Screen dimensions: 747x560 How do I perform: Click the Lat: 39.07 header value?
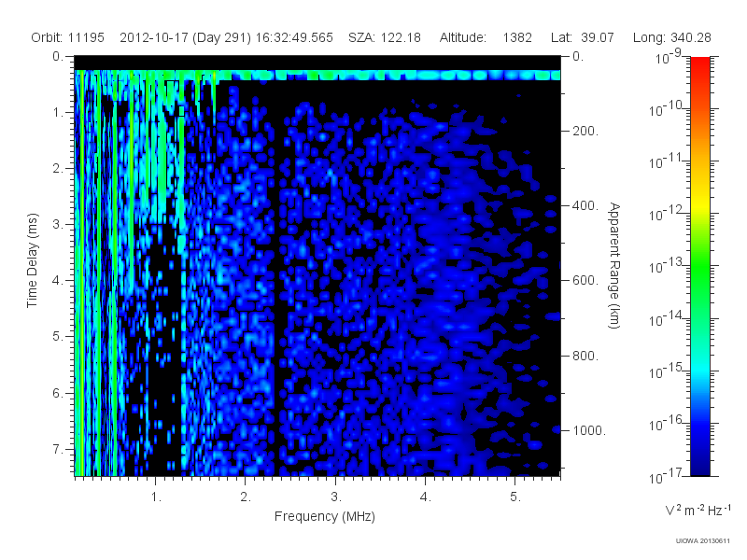tap(582, 37)
